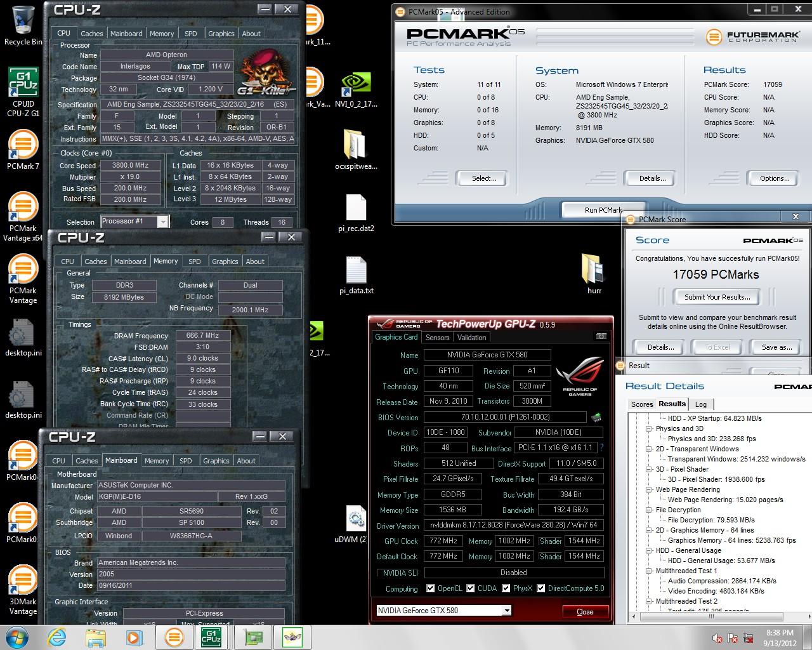The width and height of the screenshot is (812, 650).
Task: Click Details... button in PCMark Score window
Action: pos(660,347)
